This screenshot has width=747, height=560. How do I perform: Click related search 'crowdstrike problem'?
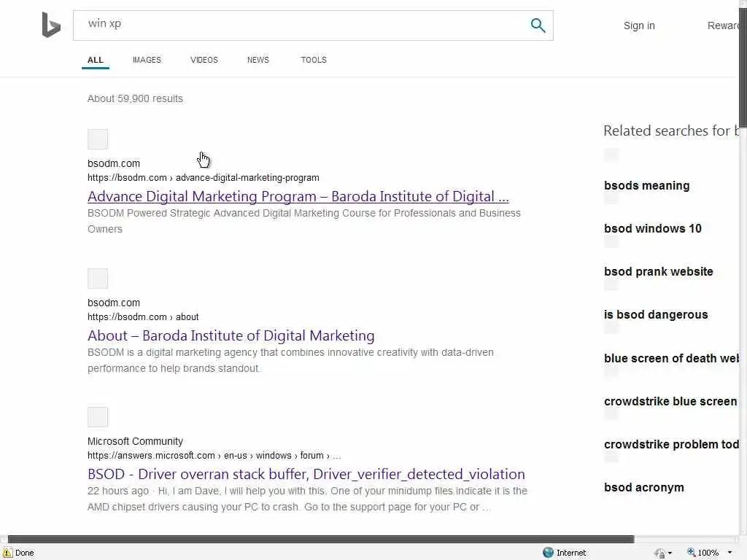671,445
